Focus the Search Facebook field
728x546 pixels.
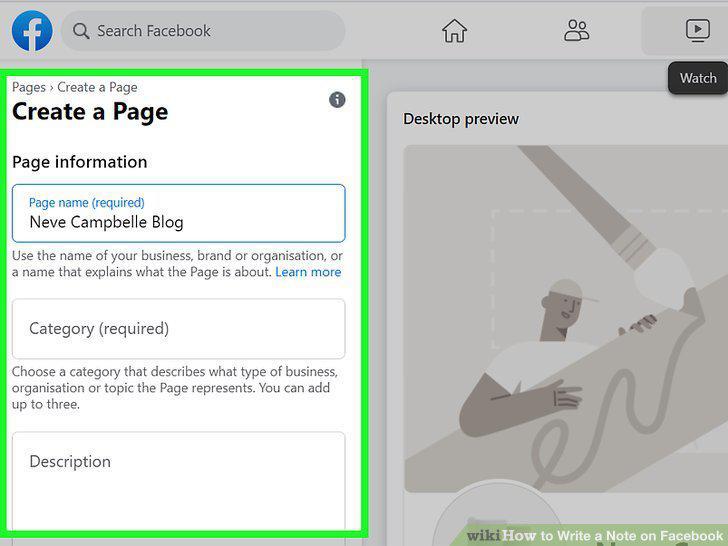203,31
